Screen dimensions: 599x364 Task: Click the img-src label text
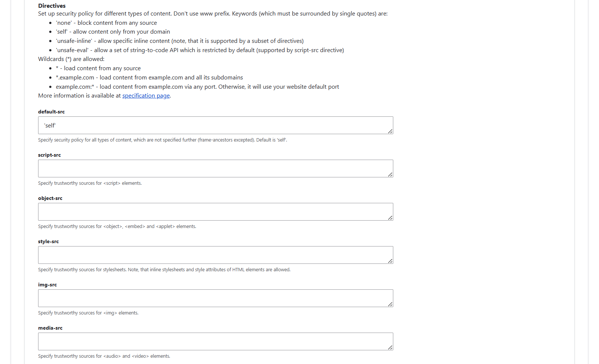(x=47, y=285)
